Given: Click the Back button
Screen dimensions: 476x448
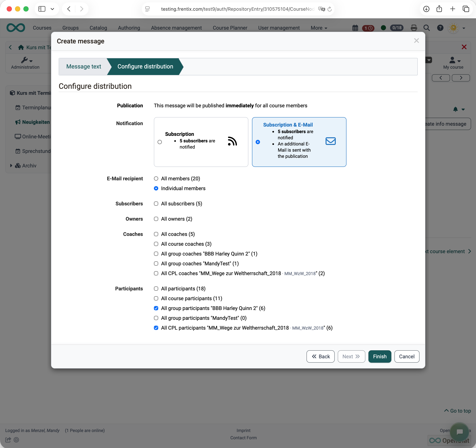Looking at the screenshot, I should [x=320, y=357].
